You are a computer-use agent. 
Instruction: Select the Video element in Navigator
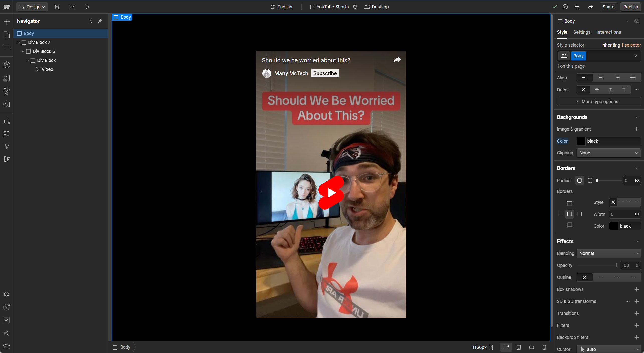point(47,69)
